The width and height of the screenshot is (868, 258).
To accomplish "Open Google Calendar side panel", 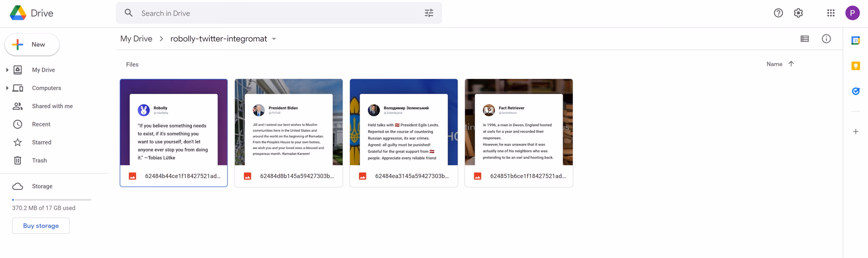I will coord(855,40).
